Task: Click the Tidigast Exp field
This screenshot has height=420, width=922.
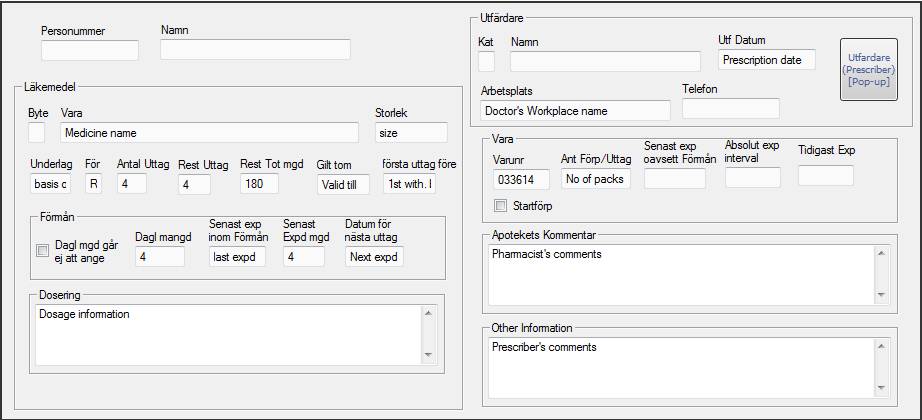Action: click(826, 175)
